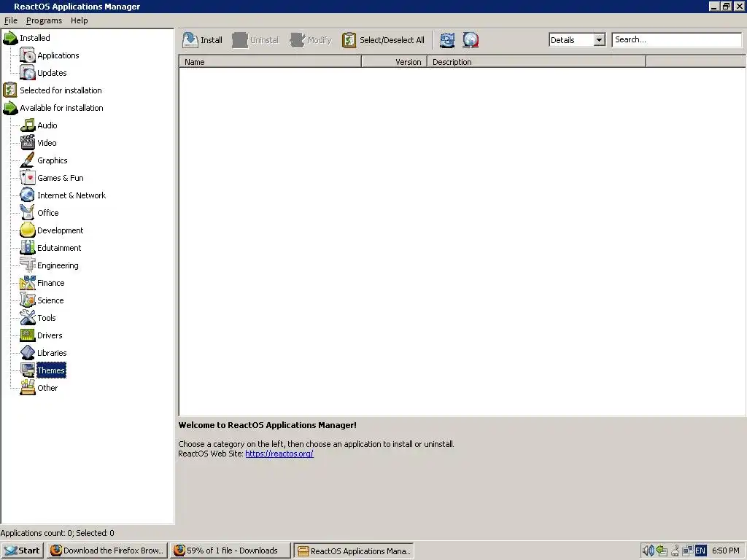Click the Video clapperboard icon

coord(28,143)
